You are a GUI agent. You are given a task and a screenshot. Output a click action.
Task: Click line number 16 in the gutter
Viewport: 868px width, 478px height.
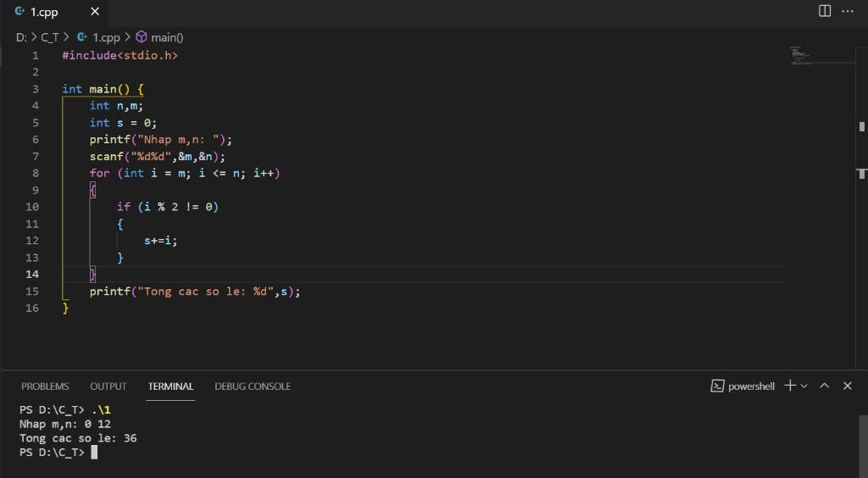tap(32, 308)
